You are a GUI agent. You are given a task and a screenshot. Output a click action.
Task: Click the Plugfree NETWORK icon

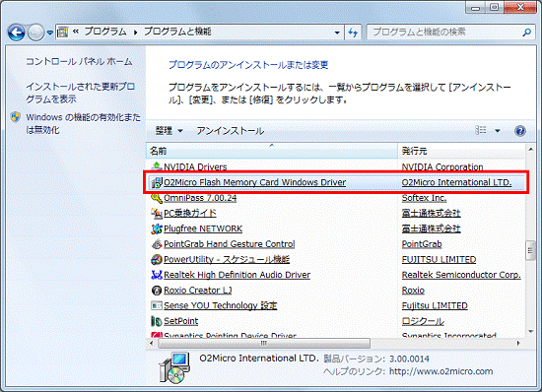point(157,229)
